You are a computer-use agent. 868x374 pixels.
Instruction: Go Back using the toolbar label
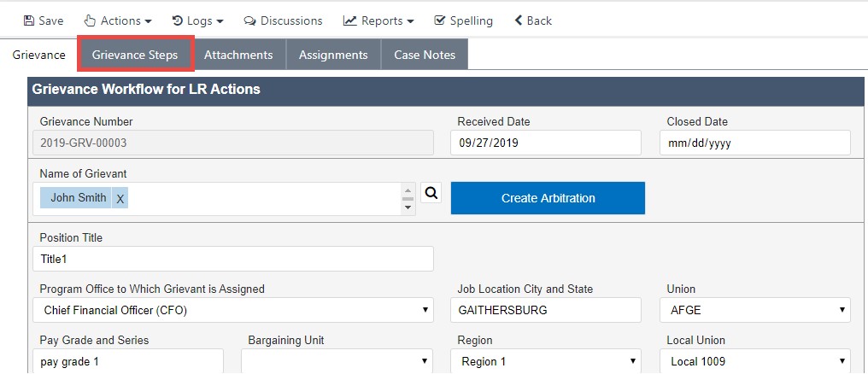coord(539,21)
